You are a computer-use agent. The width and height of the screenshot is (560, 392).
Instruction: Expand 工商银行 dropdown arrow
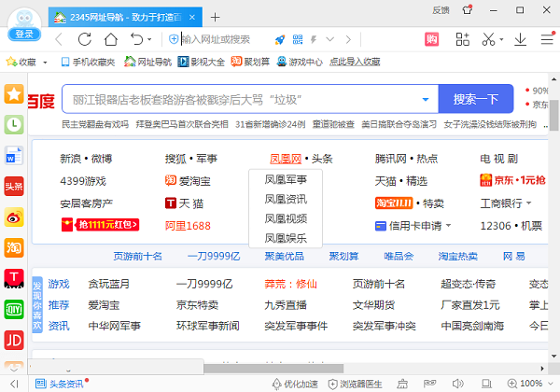pos(529,203)
